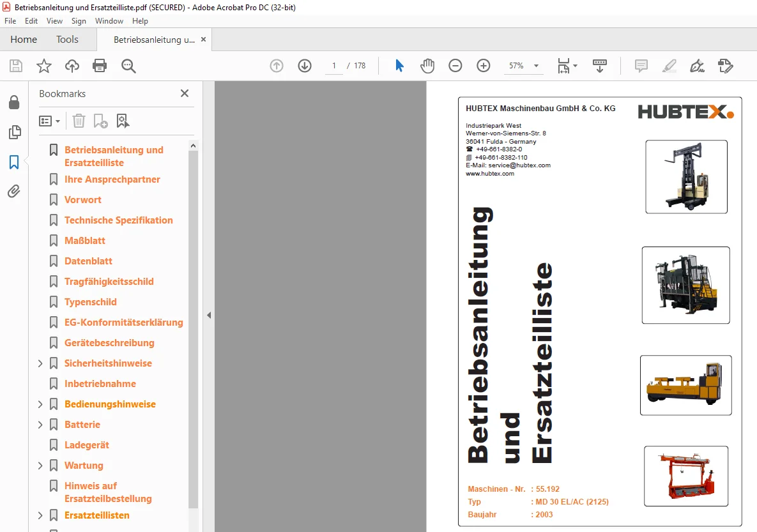
Task: Toggle the Bookmarks sidebar icon
Action: pos(14,162)
